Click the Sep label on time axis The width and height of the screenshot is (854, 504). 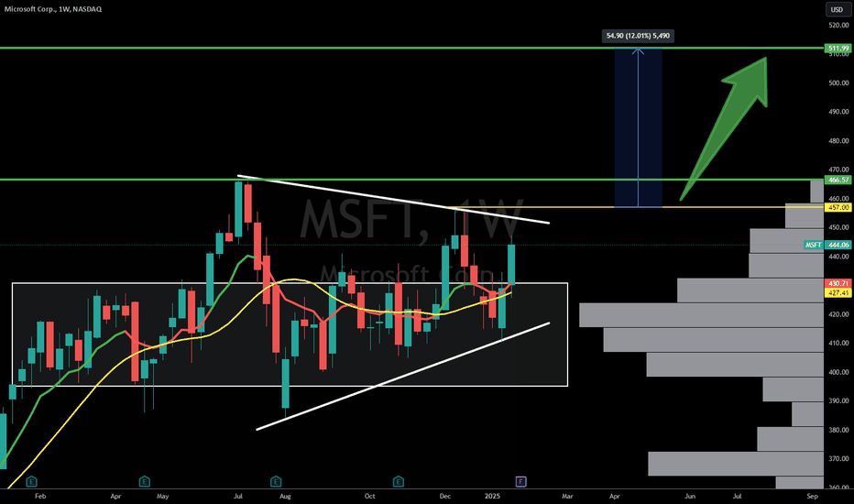coord(813,497)
